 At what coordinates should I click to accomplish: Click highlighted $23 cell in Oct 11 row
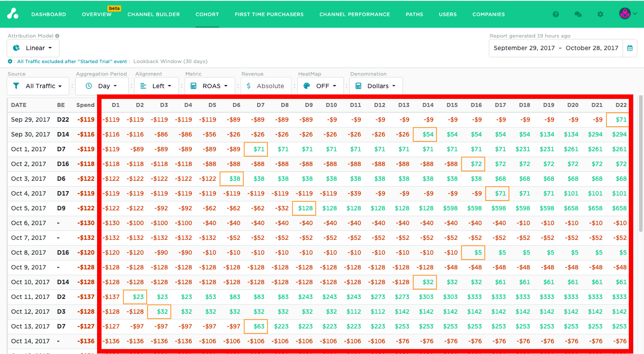point(135,297)
